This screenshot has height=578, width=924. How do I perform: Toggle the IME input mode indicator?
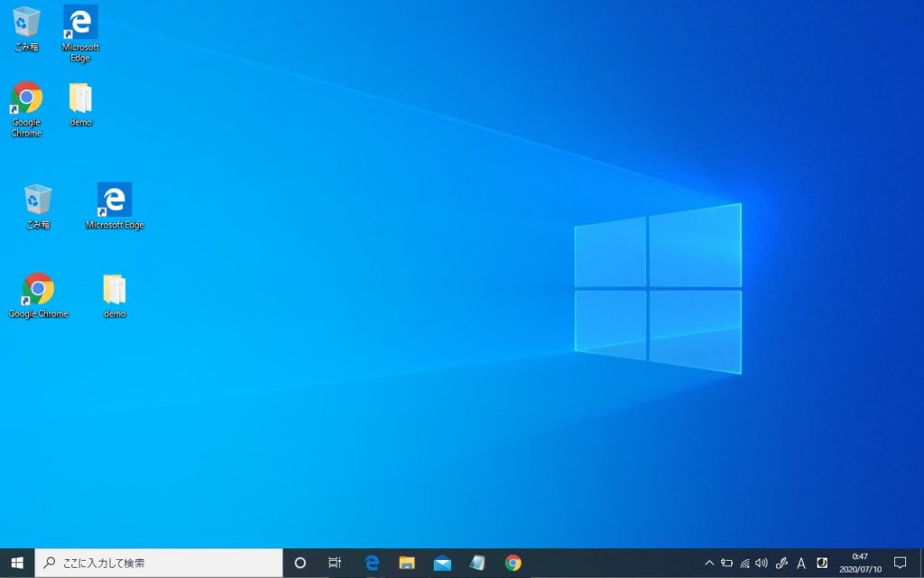(x=801, y=562)
